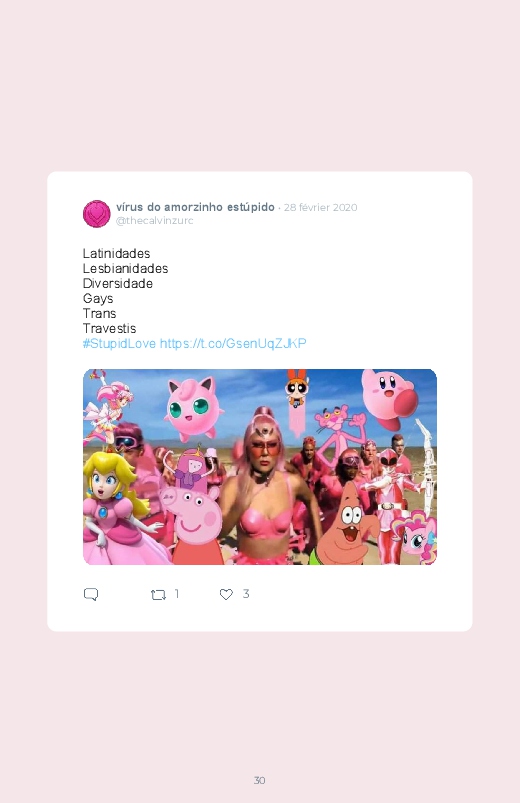Screen dimensions: 520x803
Task: Like the tweet with the heart icon
Action: [x=226, y=594]
